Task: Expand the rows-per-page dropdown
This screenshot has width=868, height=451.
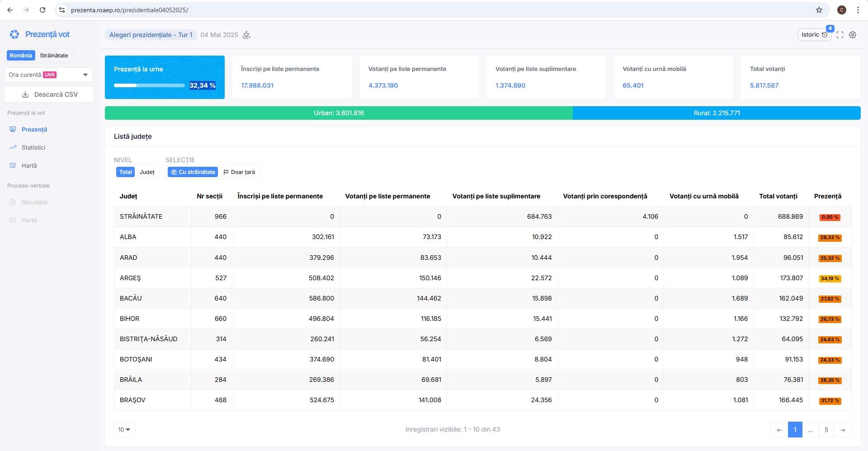Action: pyautogui.click(x=124, y=430)
